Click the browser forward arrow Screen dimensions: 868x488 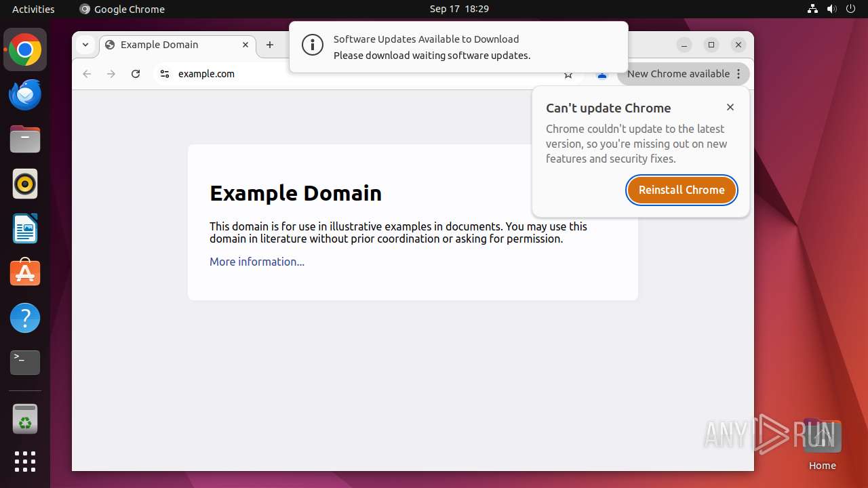[x=111, y=74]
